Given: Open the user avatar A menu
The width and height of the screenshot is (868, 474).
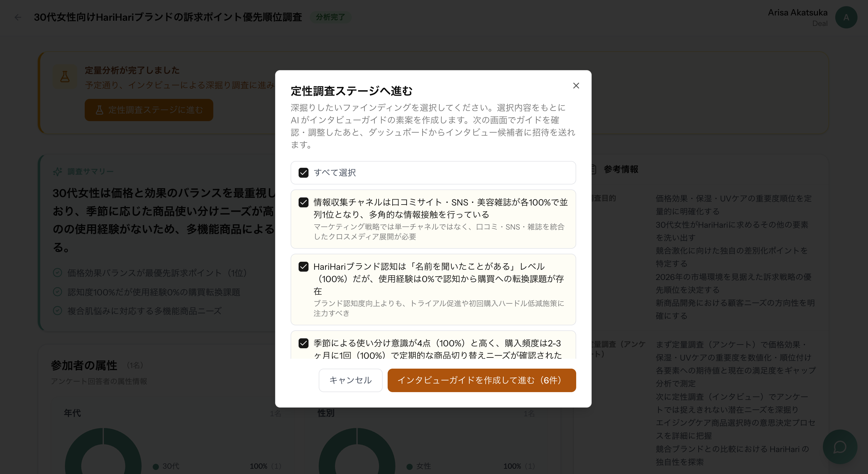Looking at the screenshot, I should coord(846,18).
